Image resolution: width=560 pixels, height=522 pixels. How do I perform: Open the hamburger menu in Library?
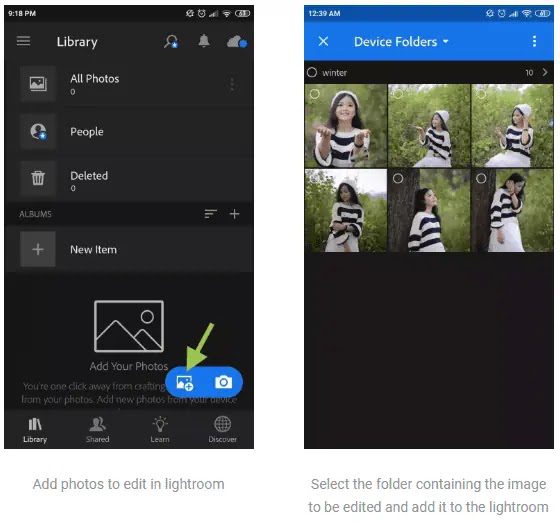point(23,41)
